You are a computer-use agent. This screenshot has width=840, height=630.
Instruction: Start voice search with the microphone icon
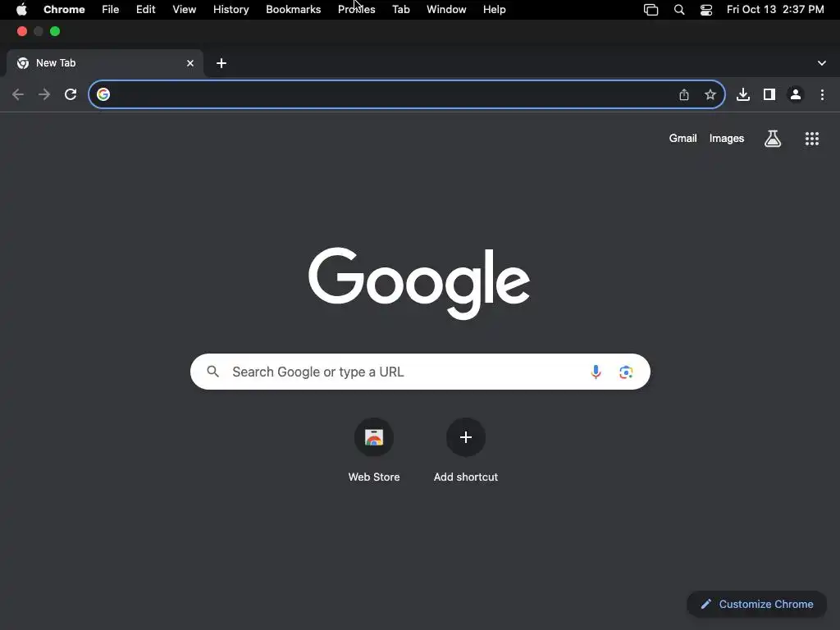[x=596, y=372]
